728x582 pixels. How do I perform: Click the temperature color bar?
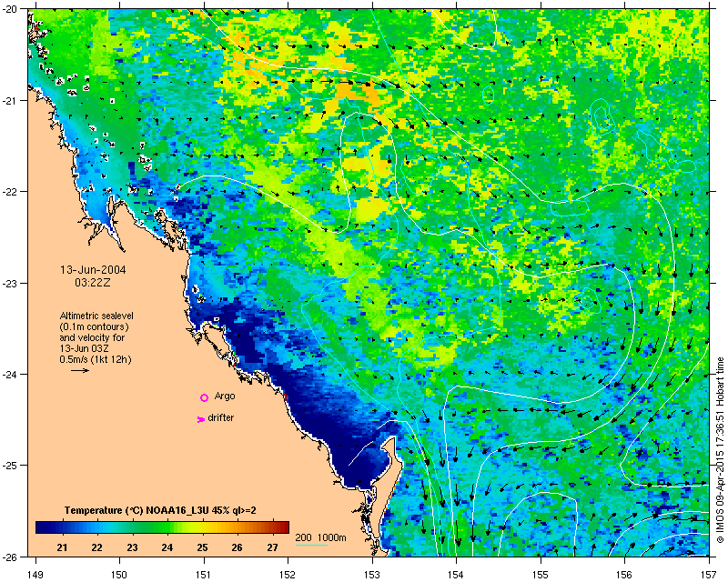pyautogui.click(x=162, y=527)
